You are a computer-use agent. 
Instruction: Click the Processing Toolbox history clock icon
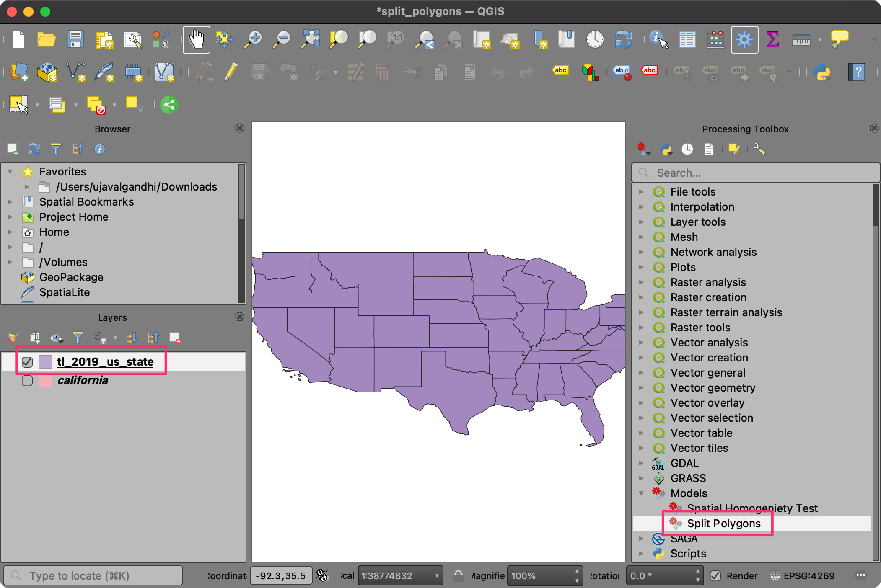[x=687, y=149]
